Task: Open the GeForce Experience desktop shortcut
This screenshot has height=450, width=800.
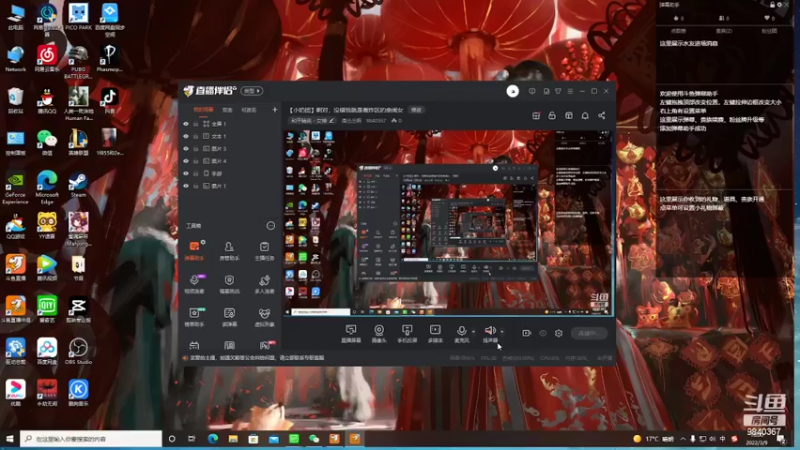Action: pyautogui.click(x=15, y=188)
